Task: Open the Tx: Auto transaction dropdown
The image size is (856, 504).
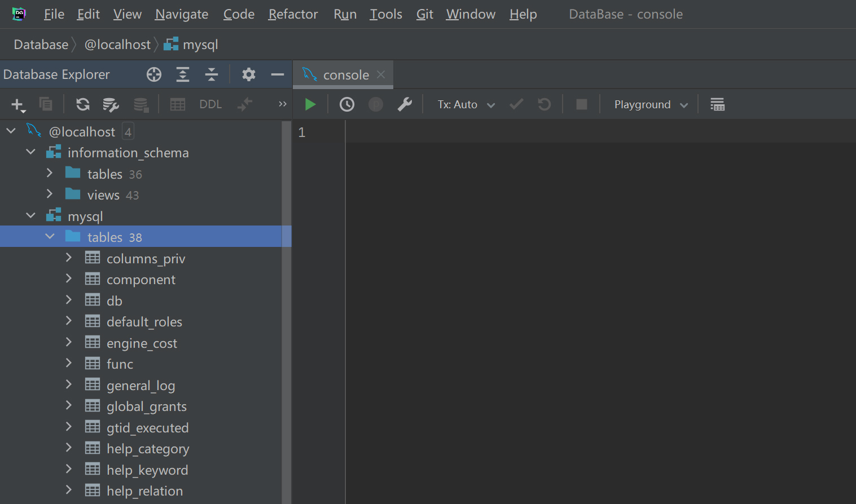Action: [x=466, y=104]
